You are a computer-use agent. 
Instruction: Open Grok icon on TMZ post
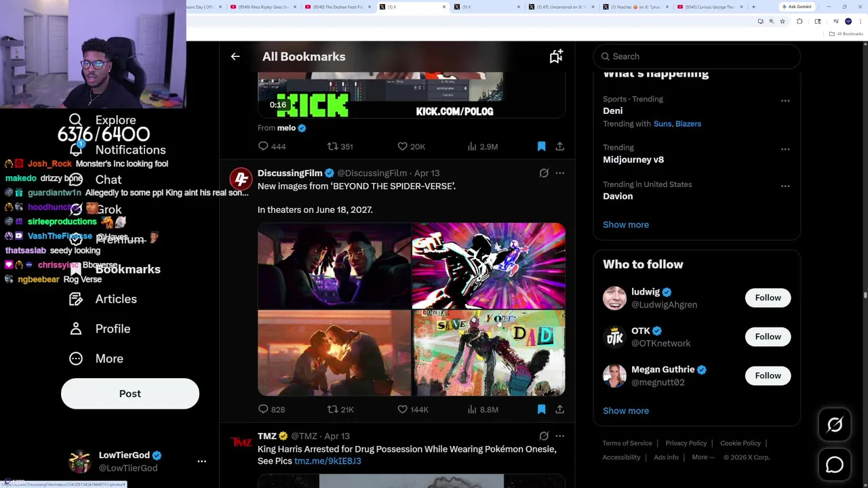[x=544, y=436]
